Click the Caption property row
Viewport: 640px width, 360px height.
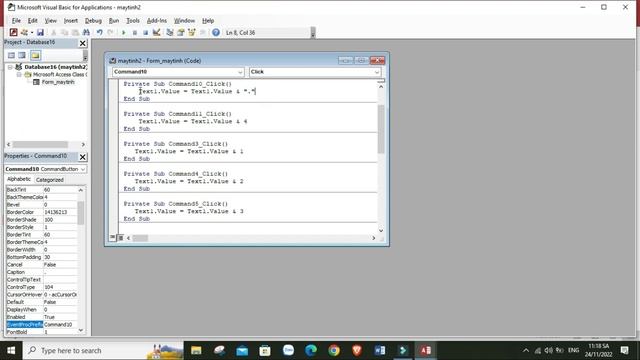[x=41, y=272]
